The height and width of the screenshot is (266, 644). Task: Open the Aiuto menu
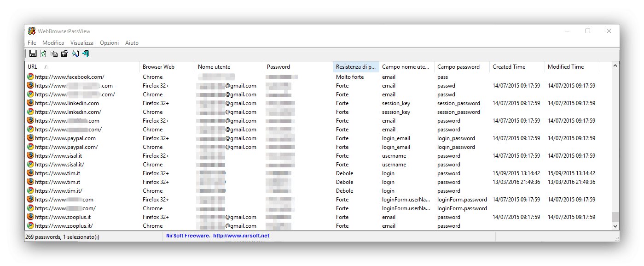point(132,42)
